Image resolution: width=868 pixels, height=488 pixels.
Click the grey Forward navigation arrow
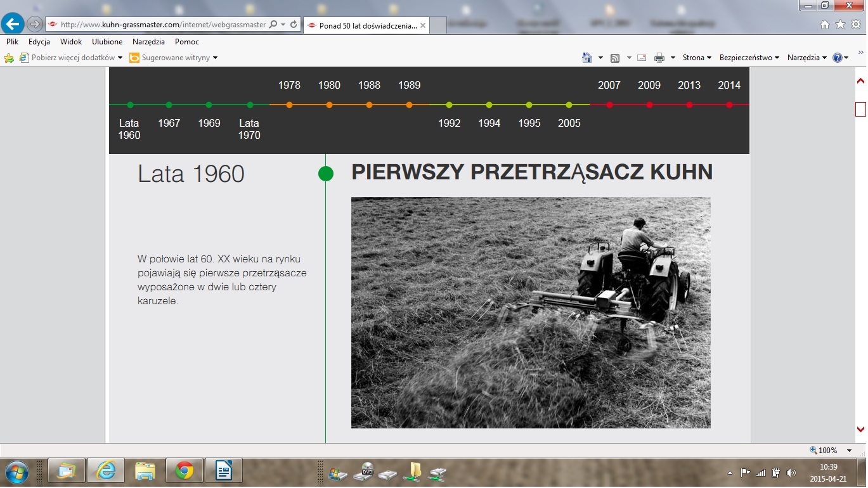pos(34,24)
